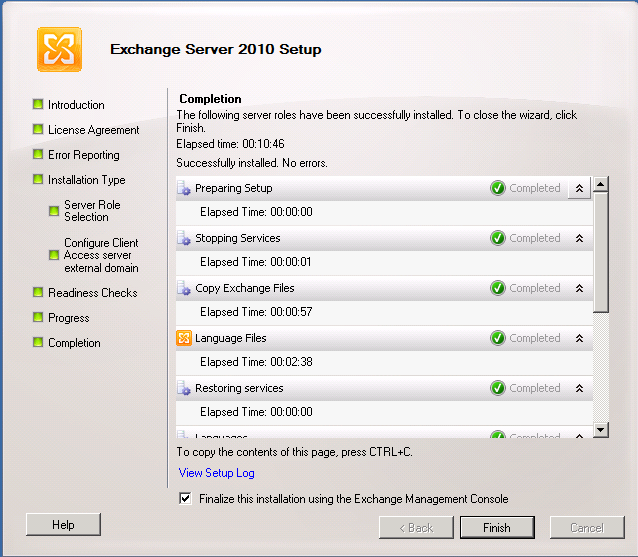
Task: Click the green square beside License Agreement
Action: point(38,129)
